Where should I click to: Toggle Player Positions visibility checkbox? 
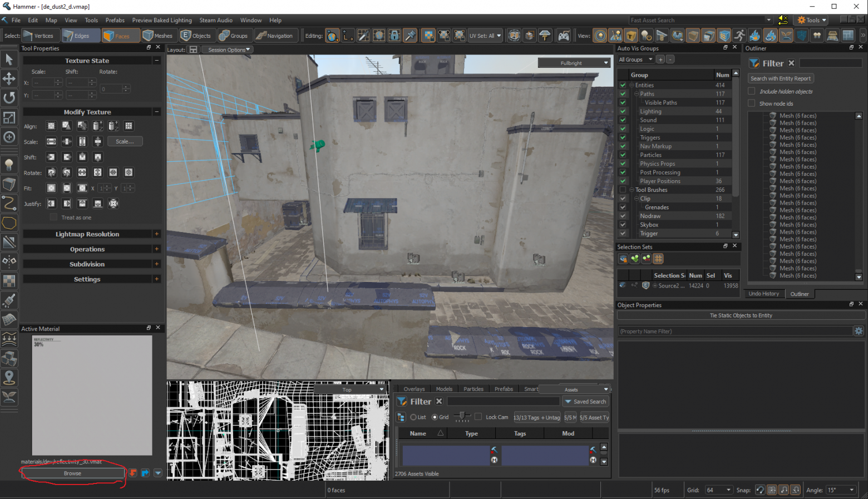click(623, 181)
